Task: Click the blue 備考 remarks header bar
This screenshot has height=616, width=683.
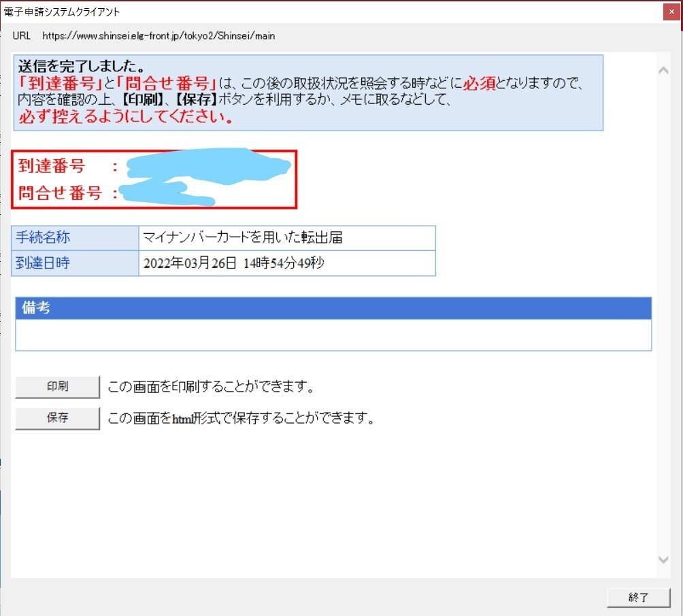Action: pos(333,308)
